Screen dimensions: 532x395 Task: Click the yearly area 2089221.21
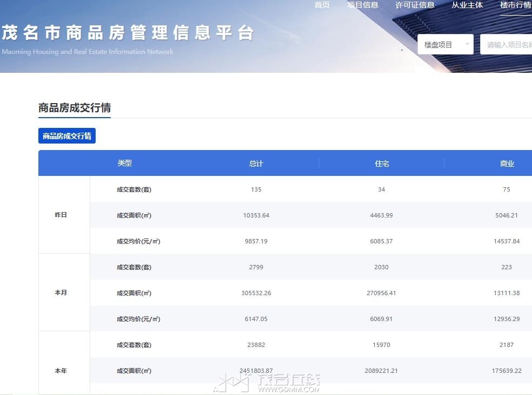381,371
